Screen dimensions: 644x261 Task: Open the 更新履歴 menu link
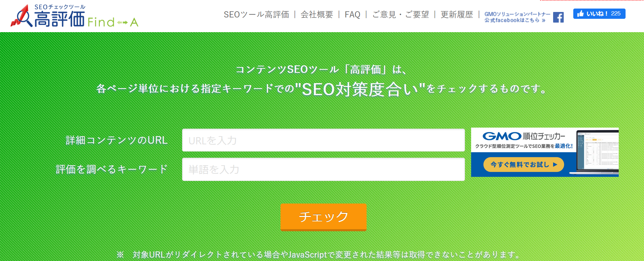point(457,14)
